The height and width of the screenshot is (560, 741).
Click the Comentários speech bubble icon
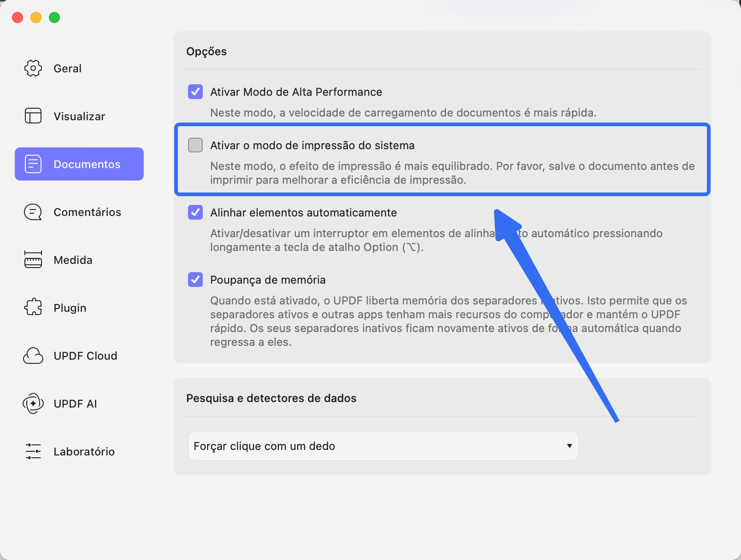(33, 212)
